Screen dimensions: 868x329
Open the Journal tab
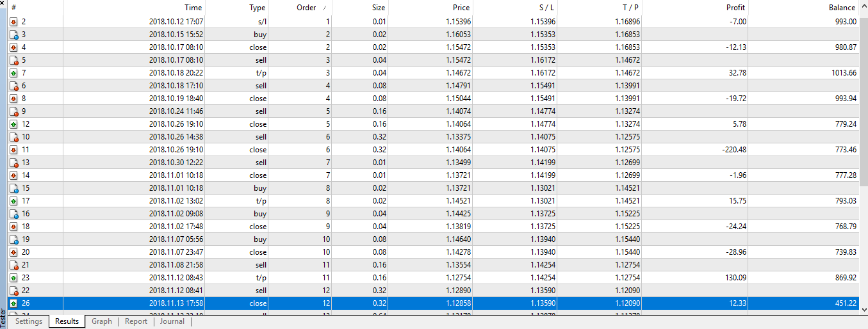[172, 321]
